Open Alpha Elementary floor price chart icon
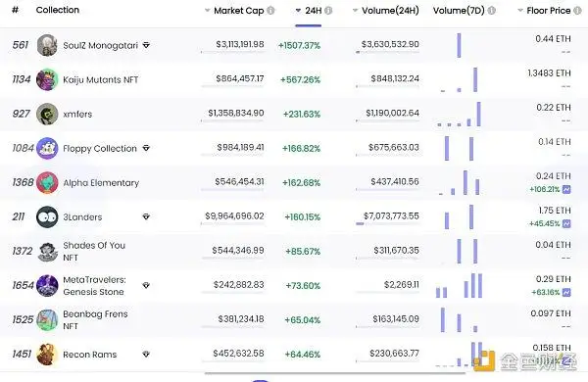The height and width of the screenshot is (382, 588). [566, 189]
